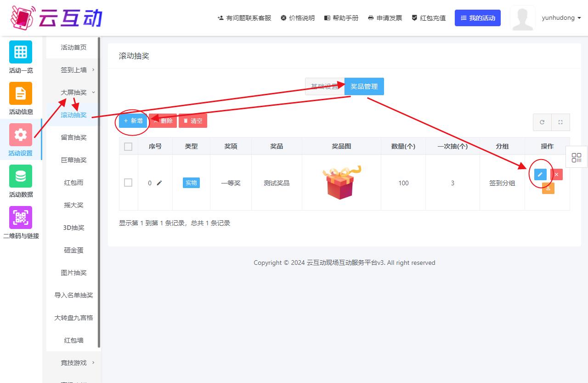
Task: Open 活动首页 in the side menu
Action: click(73, 47)
